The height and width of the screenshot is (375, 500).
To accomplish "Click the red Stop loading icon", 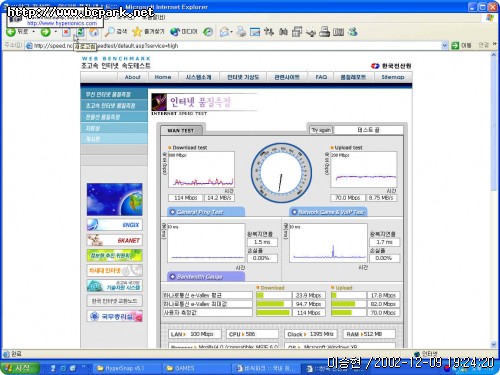I will click(66, 32).
